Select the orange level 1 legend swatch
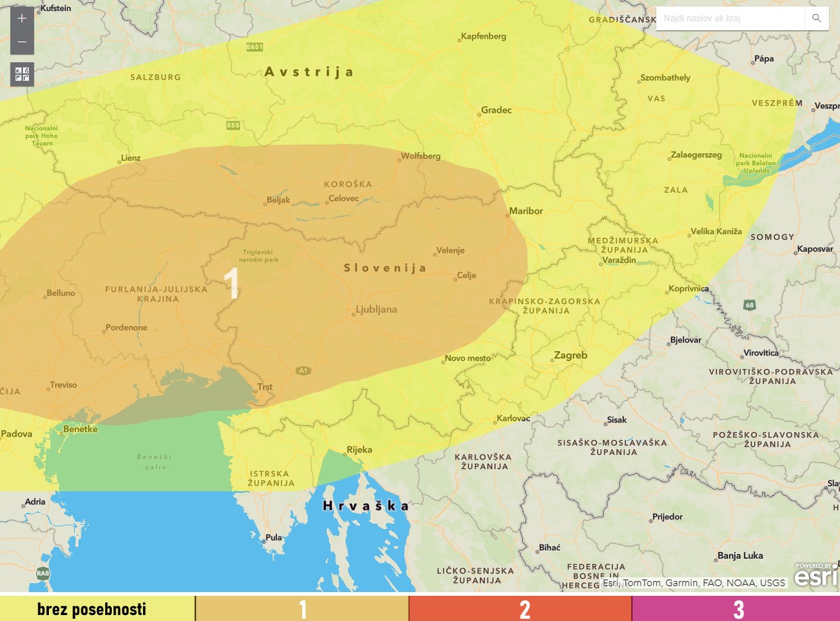The image size is (840, 621). point(302,609)
